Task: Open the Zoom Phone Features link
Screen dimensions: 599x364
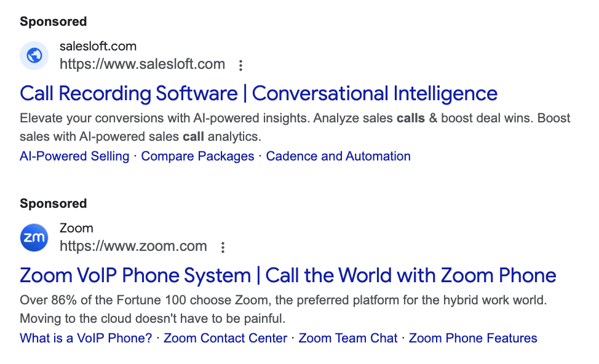Action: click(x=473, y=338)
